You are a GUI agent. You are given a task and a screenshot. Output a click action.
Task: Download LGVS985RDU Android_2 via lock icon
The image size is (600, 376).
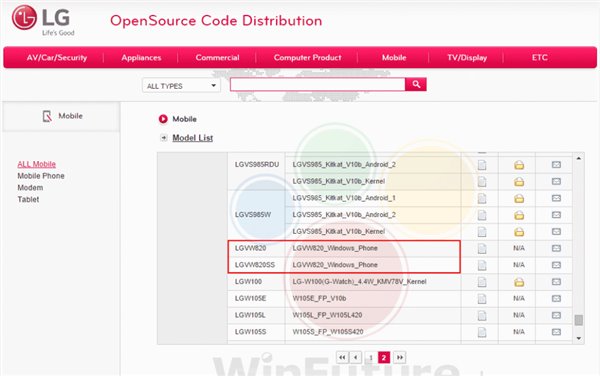519,165
